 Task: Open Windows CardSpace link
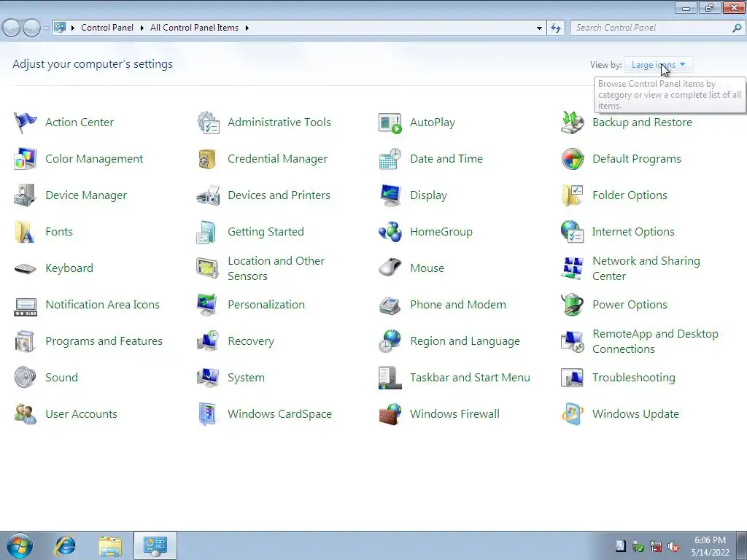point(279,414)
